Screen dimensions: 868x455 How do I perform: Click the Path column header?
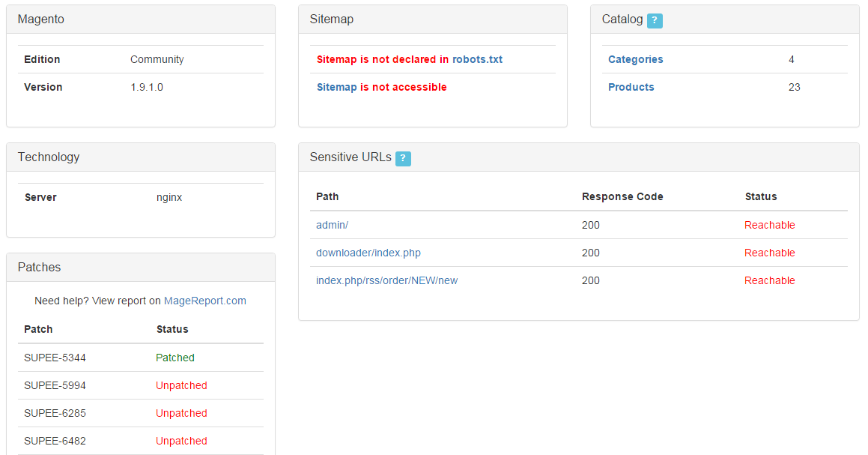pyautogui.click(x=327, y=196)
